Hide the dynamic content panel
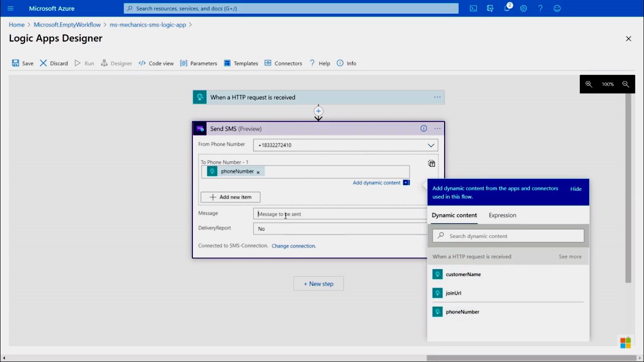Image resolution: width=644 pixels, height=362 pixels. (576, 189)
